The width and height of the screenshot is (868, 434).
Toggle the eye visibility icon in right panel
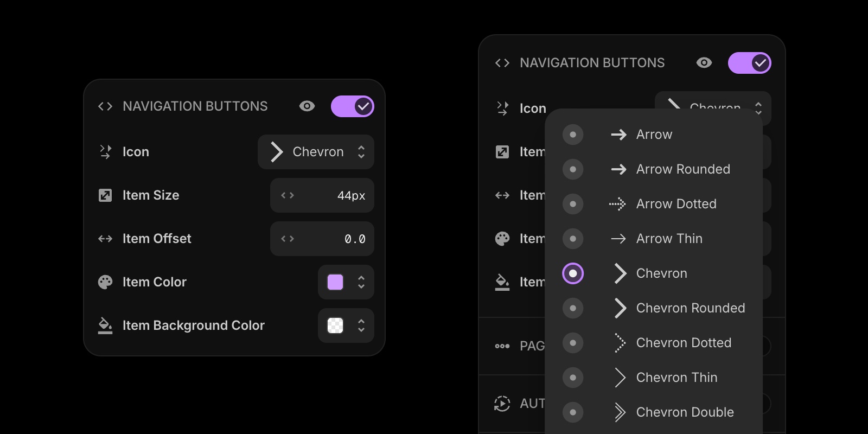[x=704, y=63]
